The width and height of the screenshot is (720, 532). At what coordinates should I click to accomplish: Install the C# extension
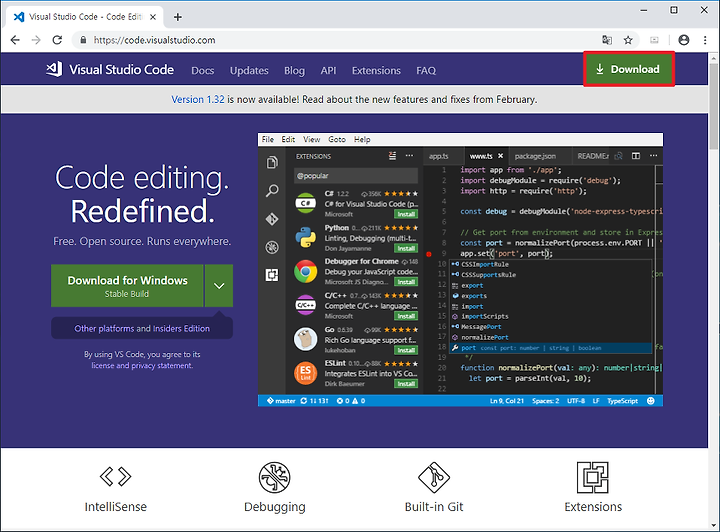click(406, 214)
